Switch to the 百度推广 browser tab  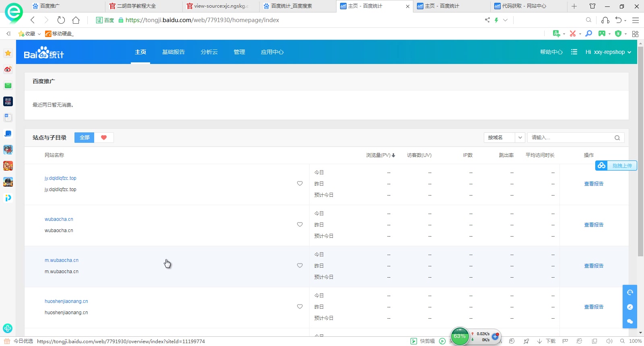66,6
